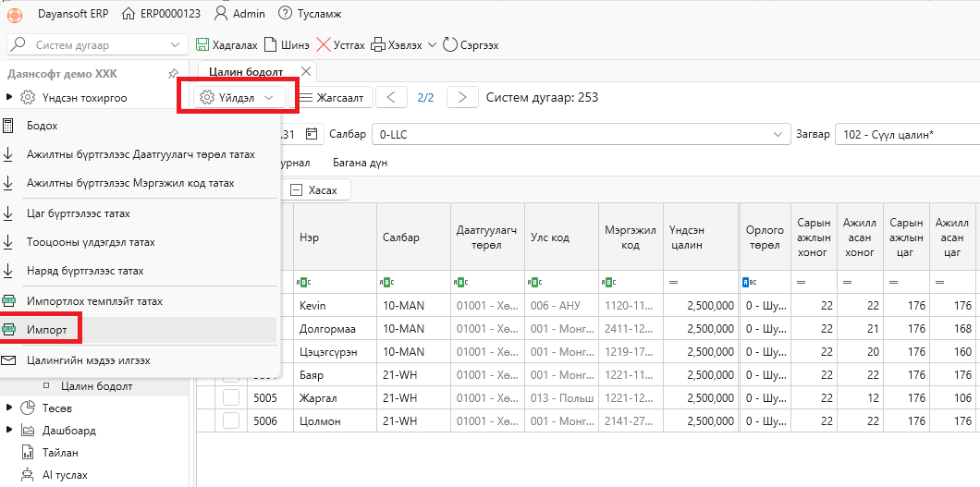Click the Долгормаа name cell
The width and height of the screenshot is (980, 487).
tap(335, 329)
